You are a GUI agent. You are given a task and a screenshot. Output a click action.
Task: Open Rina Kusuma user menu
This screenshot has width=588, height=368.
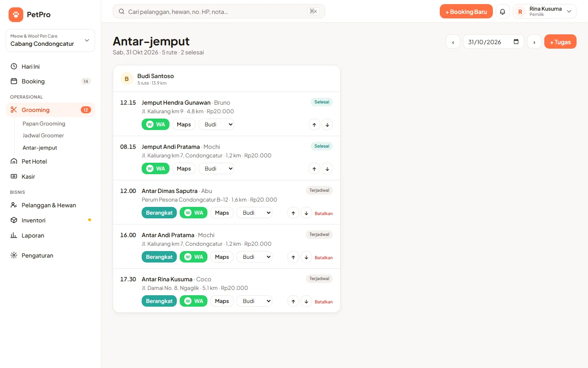[x=545, y=11]
